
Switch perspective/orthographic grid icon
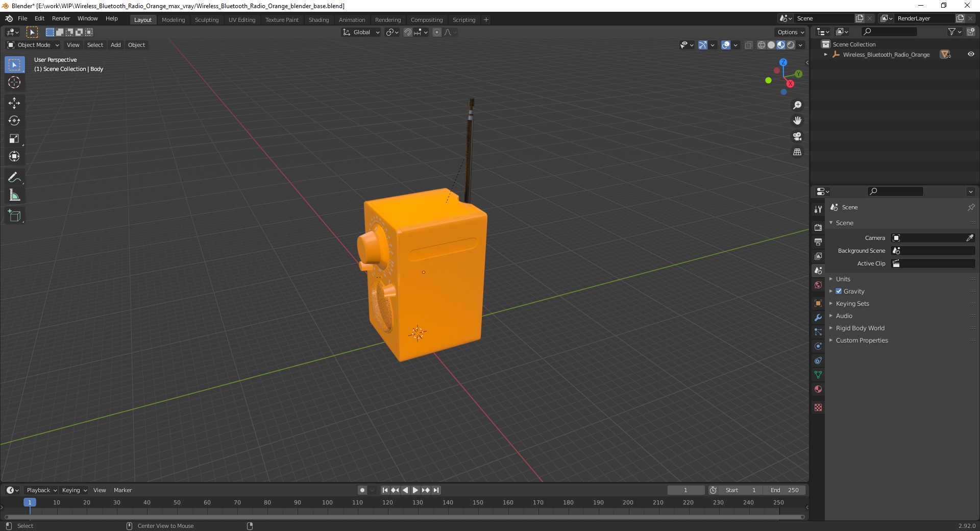click(797, 152)
